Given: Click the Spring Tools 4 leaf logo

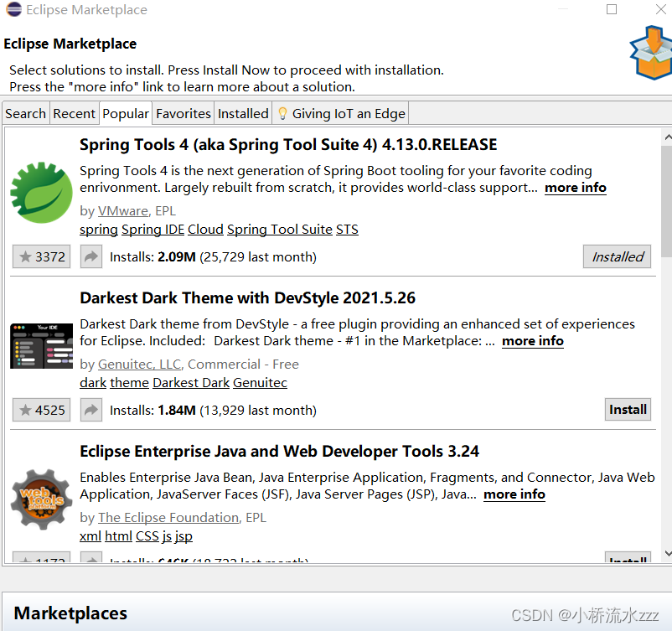Looking at the screenshot, I should click(x=42, y=193).
